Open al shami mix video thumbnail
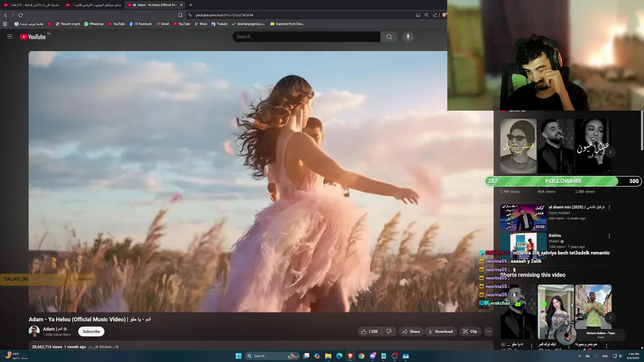Image resolution: width=644 pixels, height=362 pixels. coord(523,217)
